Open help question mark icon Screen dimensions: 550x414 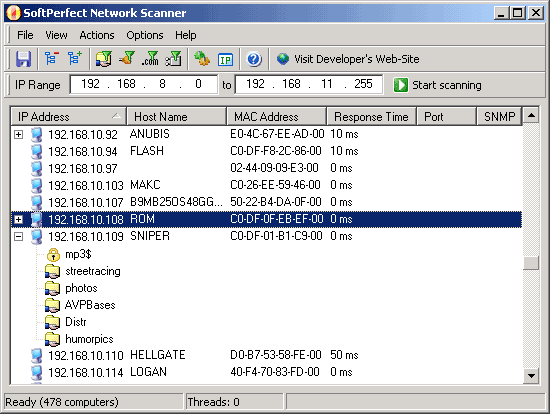click(254, 59)
